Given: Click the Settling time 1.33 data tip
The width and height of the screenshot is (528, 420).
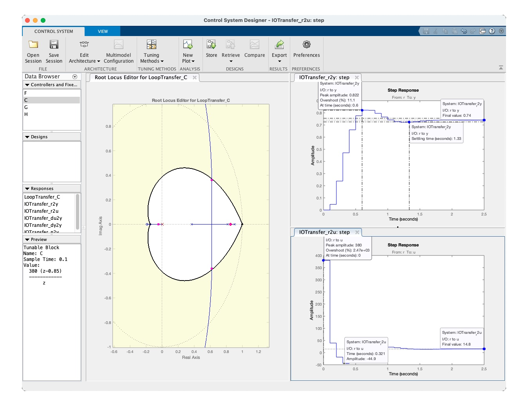Looking at the screenshot, I should [436, 133].
